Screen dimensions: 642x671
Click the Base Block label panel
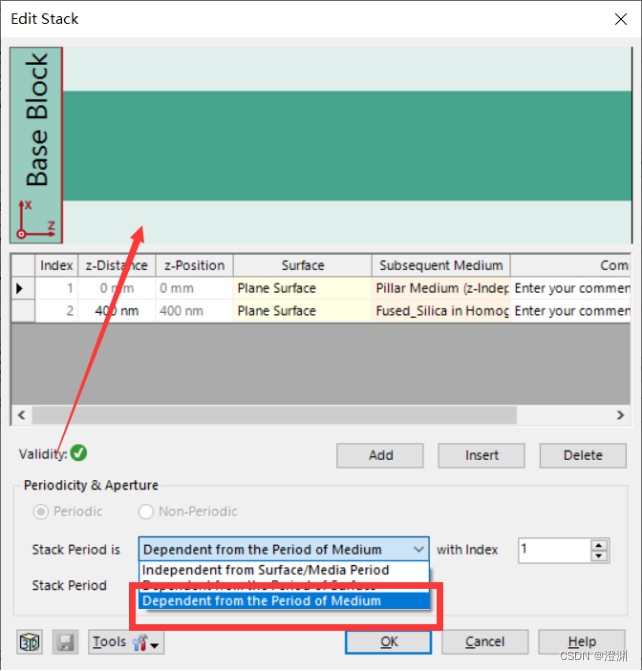point(36,145)
